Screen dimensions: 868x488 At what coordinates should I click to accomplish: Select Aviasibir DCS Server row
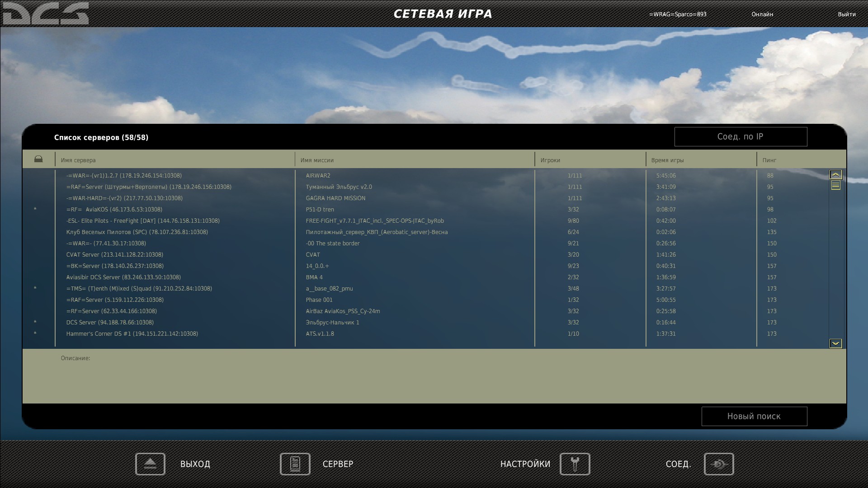point(123,277)
